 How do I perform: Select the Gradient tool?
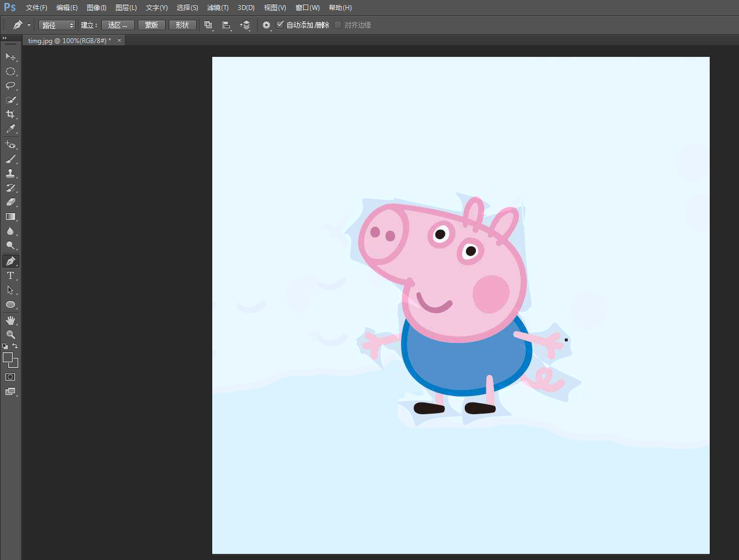(x=11, y=216)
